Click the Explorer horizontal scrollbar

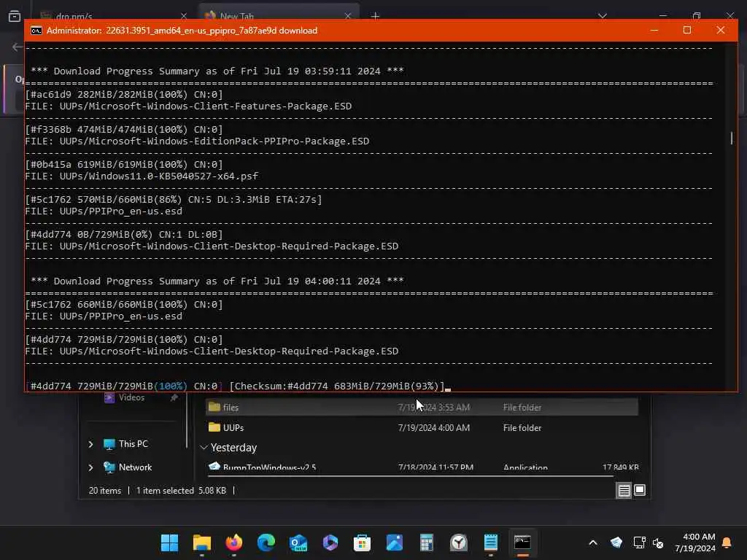click(x=411, y=475)
